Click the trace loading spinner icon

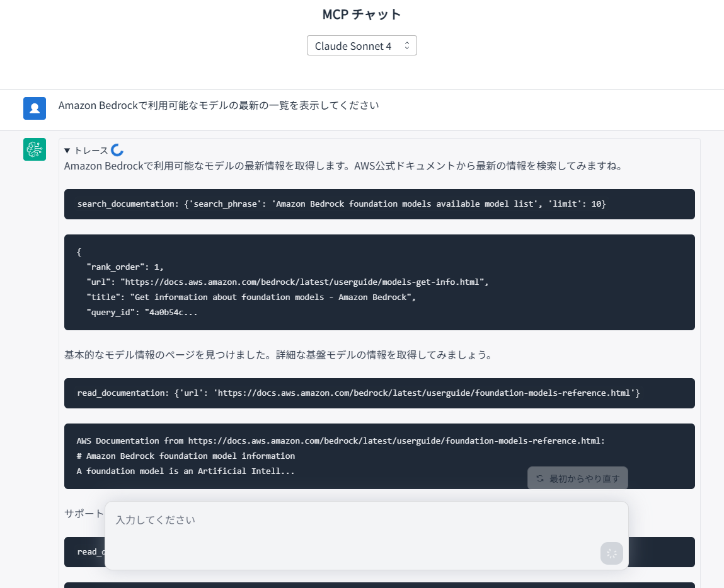[x=117, y=150]
